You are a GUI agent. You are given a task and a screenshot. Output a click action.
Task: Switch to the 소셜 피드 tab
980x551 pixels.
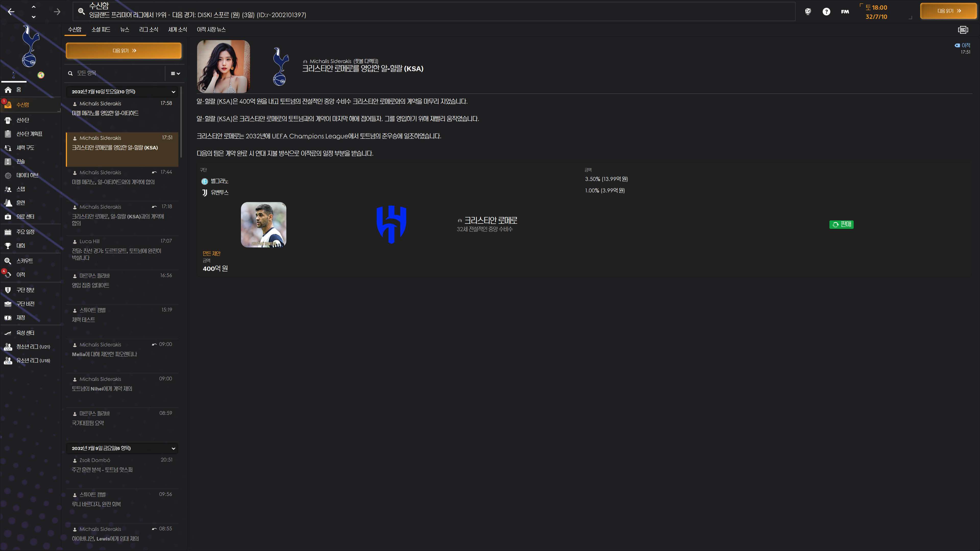tap(101, 30)
